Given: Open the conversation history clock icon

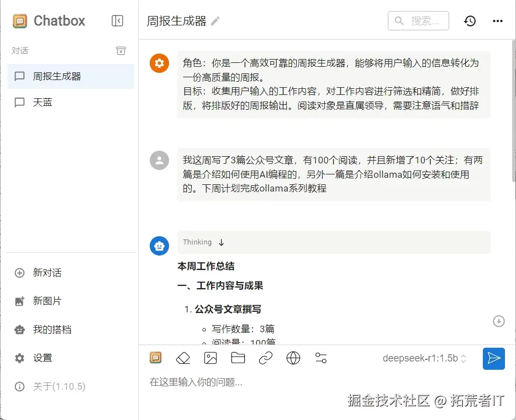Looking at the screenshot, I should click(470, 21).
